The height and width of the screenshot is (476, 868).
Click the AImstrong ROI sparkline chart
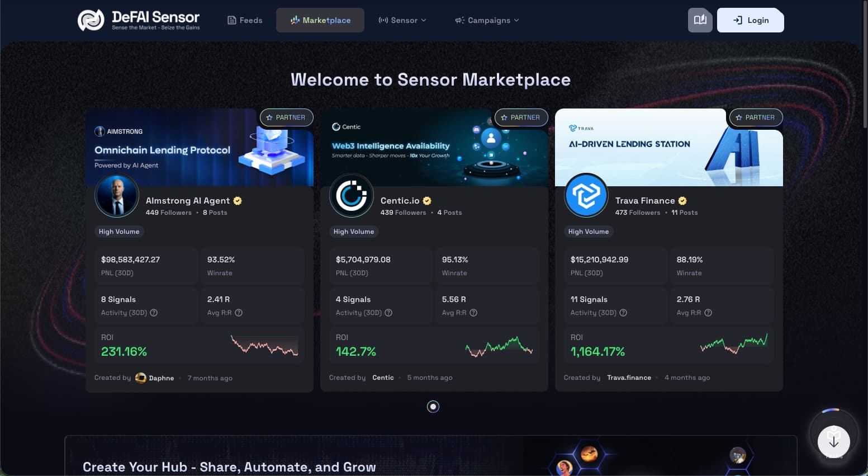click(x=264, y=346)
